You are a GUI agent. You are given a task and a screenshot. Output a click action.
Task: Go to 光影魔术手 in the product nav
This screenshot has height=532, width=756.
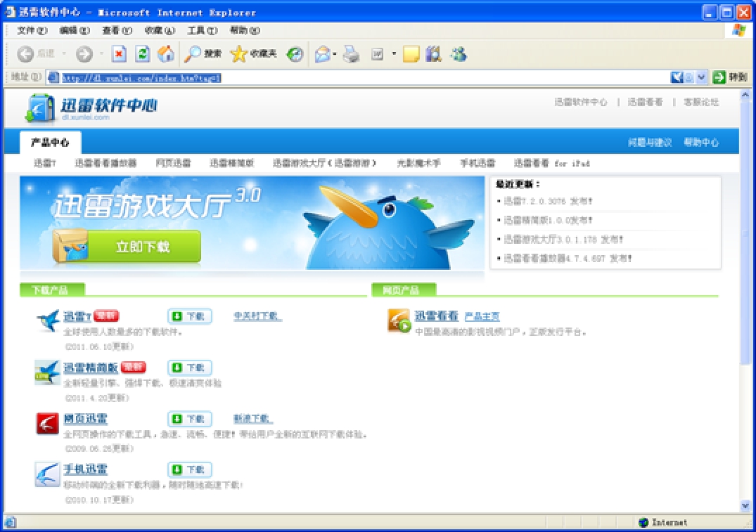(418, 163)
